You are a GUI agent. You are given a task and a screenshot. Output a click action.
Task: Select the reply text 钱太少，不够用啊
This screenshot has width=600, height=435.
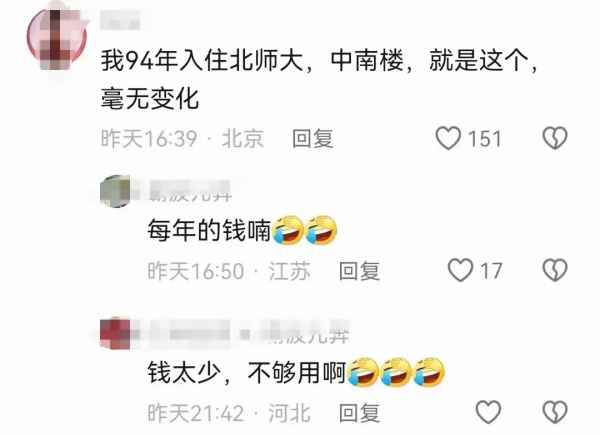click(247, 373)
